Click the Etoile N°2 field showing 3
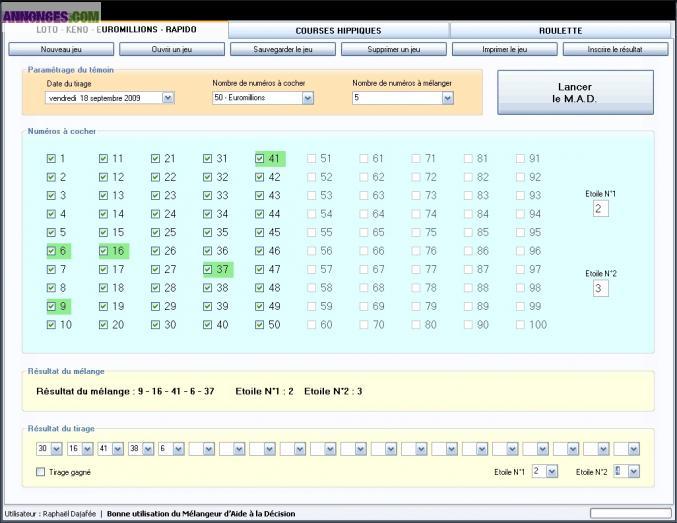 point(600,288)
